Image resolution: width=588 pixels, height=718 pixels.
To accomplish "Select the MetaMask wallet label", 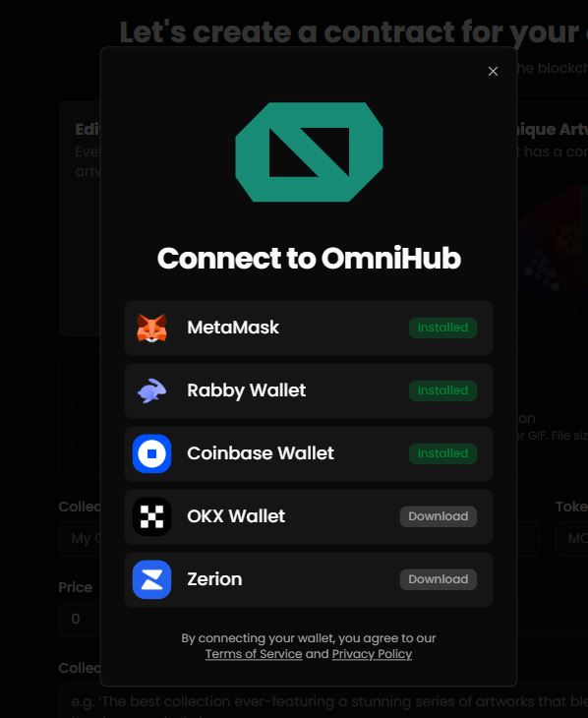I will coord(233,328).
